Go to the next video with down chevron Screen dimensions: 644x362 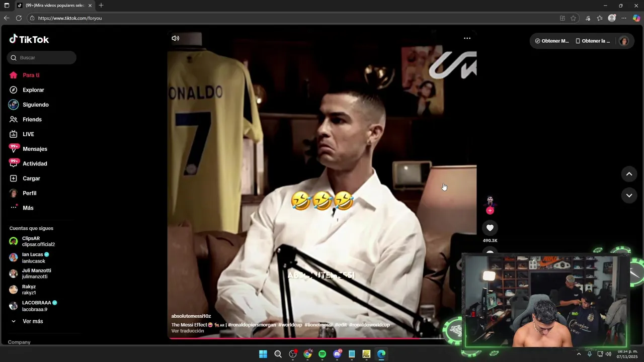(629, 196)
